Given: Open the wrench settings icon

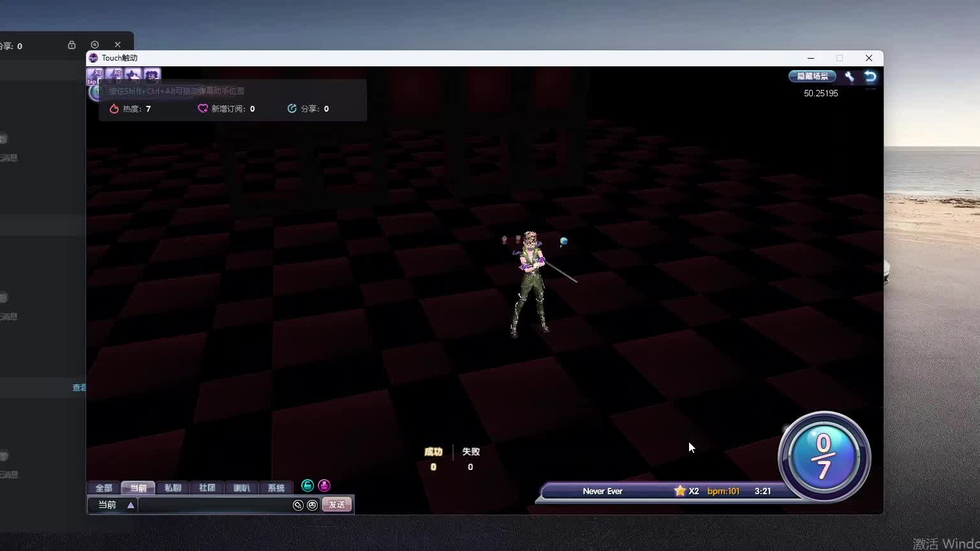Looking at the screenshot, I should click(849, 77).
